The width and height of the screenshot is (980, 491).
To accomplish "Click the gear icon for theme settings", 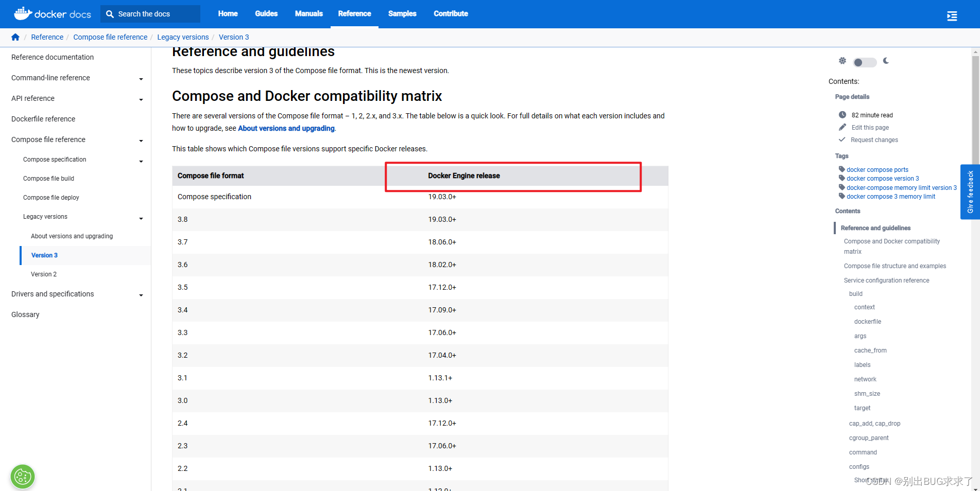I will point(843,61).
